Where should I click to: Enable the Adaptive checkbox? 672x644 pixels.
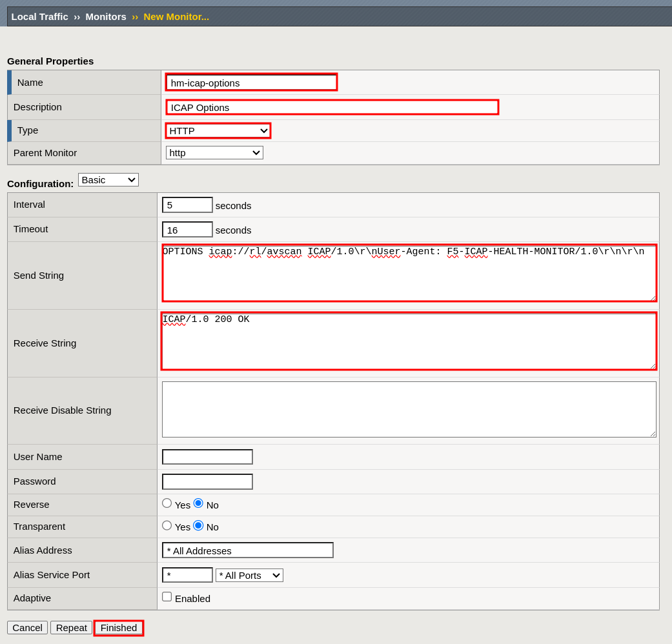pyautogui.click(x=167, y=597)
